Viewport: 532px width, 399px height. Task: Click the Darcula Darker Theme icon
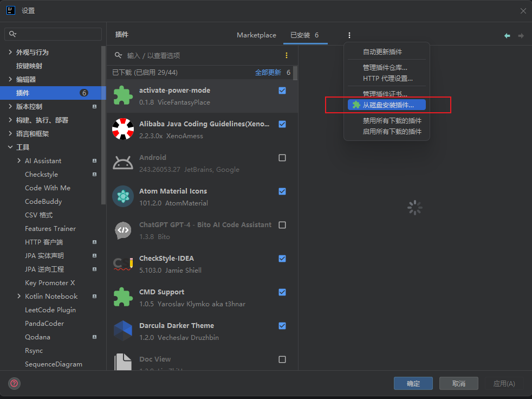(x=123, y=331)
